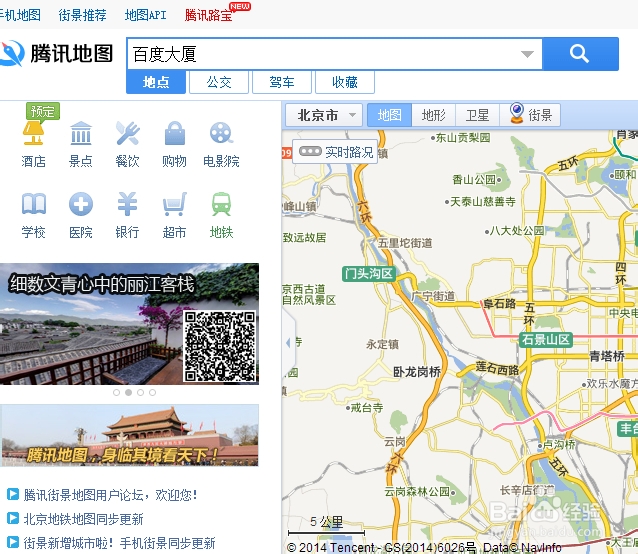
Task: Open 腾讯街景地图用户论坛 link
Action: pos(110,495)
